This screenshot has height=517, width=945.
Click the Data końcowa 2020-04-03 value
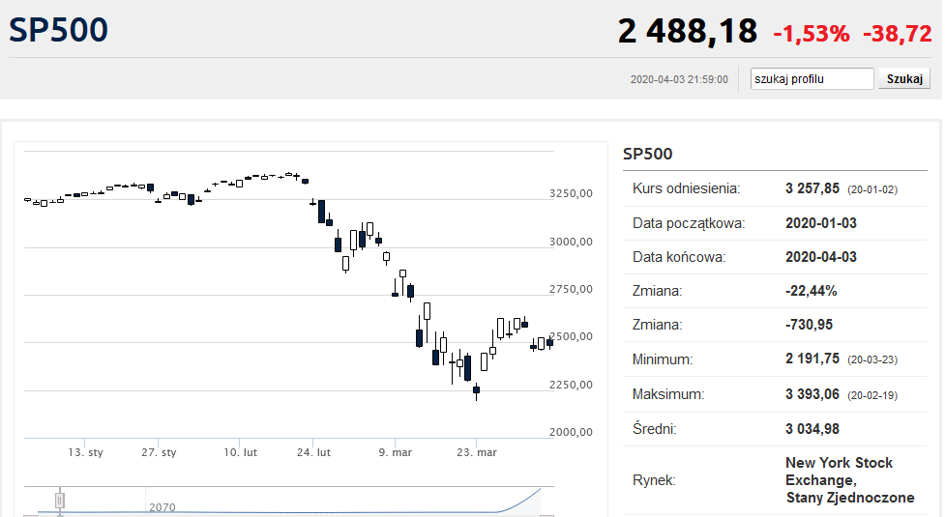pyautogui.click(x=821, y=257)
